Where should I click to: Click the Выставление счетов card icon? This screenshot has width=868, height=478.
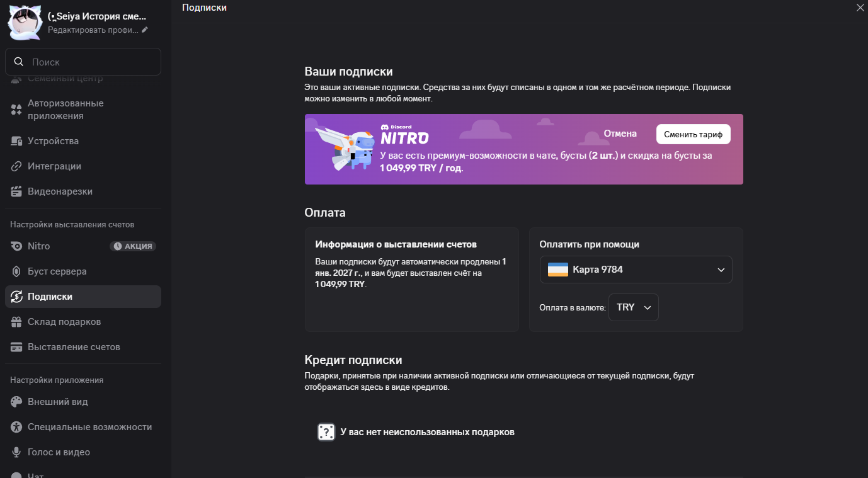16,347
